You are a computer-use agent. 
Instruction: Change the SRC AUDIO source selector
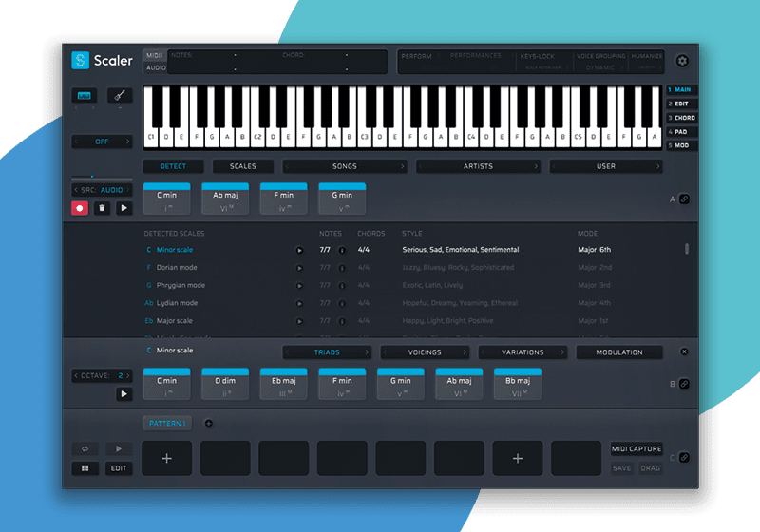pos(102,190)
